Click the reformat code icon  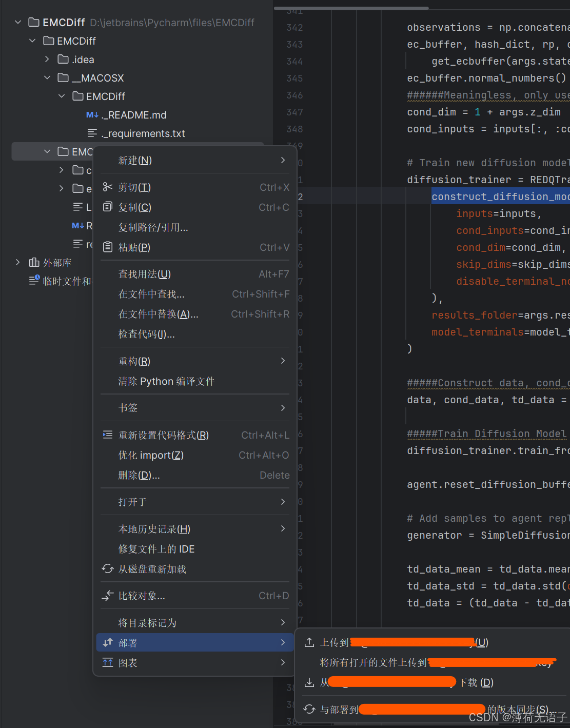(108, 435)
